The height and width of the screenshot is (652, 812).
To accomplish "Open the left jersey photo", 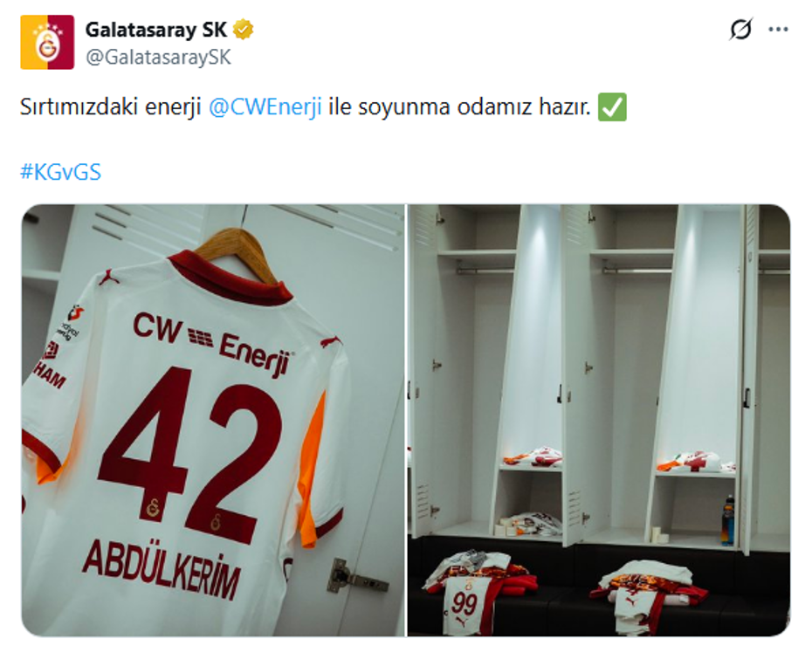I will pos(213,420).
